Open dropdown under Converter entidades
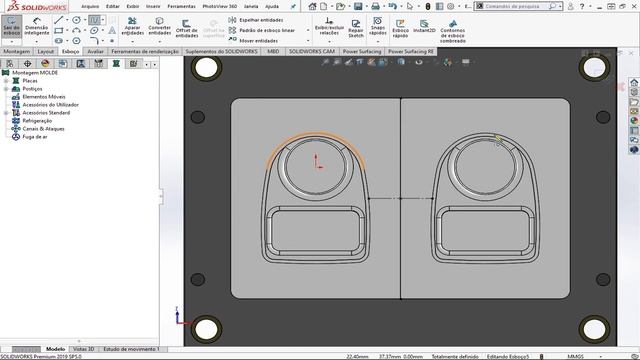 (160, 42)
